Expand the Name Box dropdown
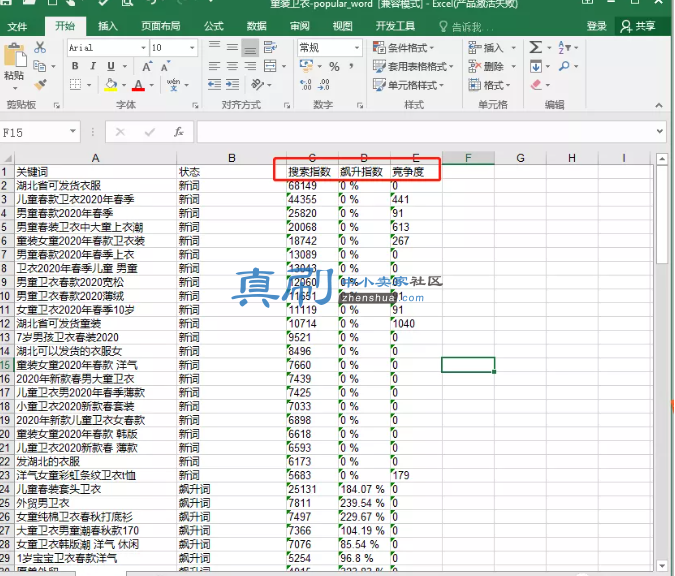This screenshot has height=576, width=675. 73,131
